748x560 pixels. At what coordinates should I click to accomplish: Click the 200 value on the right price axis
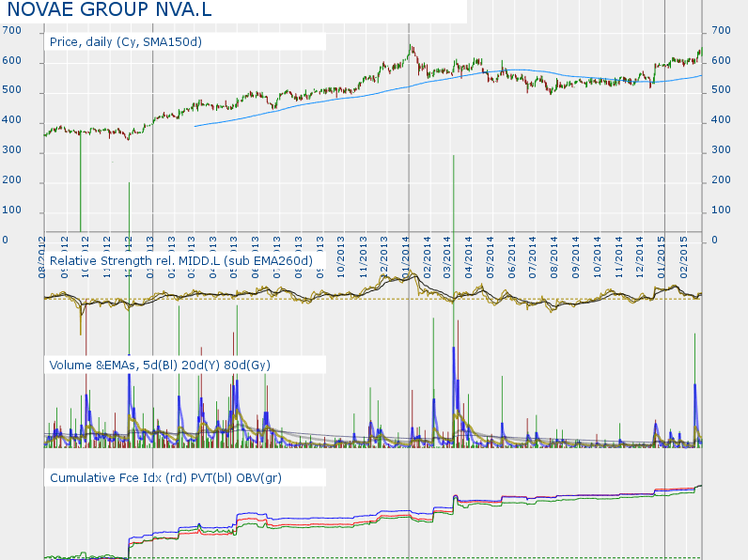(x=721, y=179)
